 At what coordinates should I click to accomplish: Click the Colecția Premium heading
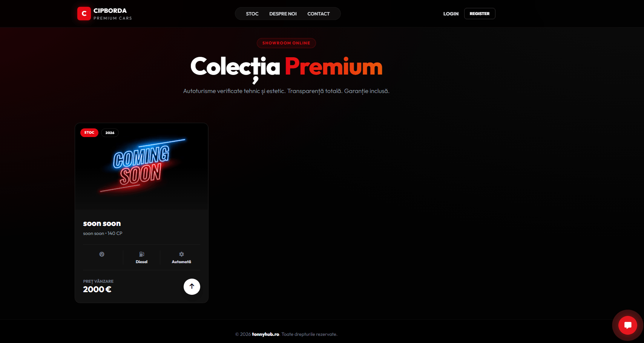coord(287,68)
